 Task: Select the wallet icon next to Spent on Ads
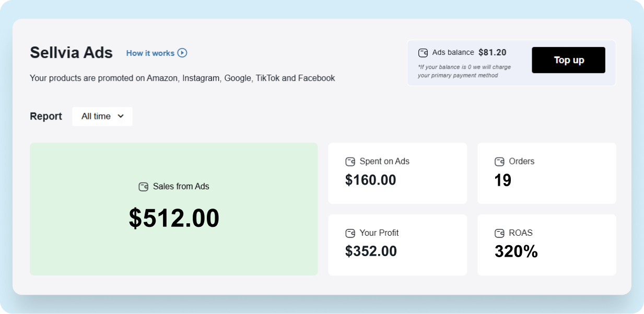click(x=350, y=162)
